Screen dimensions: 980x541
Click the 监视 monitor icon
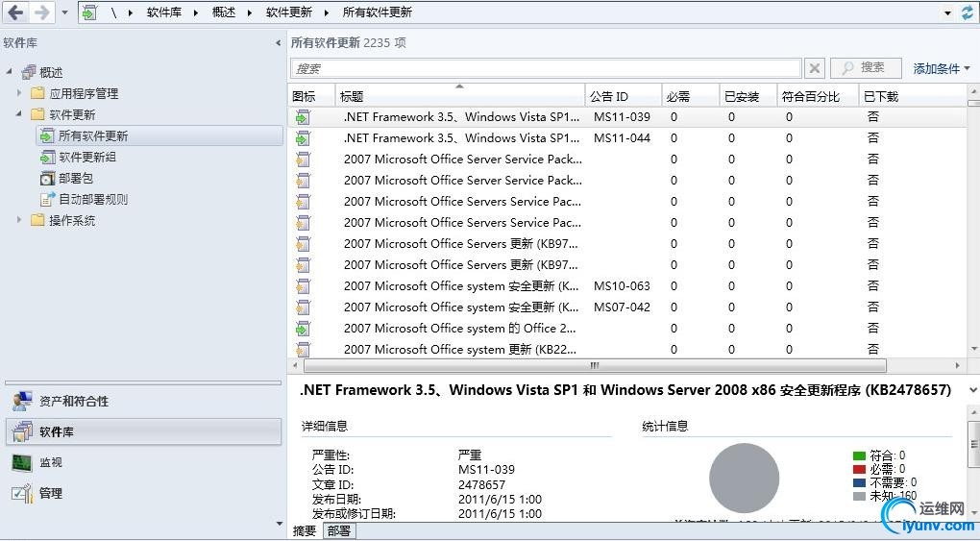tap(22, 463)
